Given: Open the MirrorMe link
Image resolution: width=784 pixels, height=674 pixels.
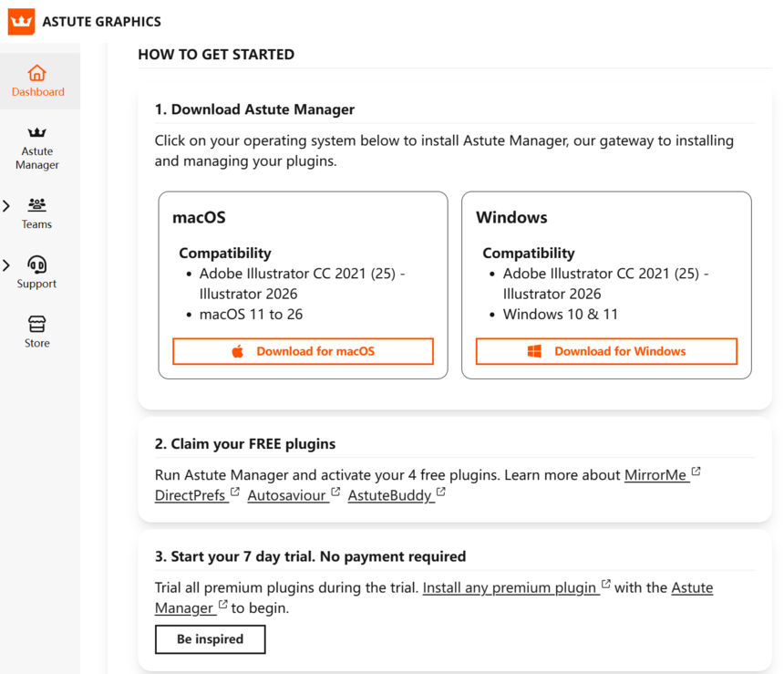Looking at the screenshot, I should click(x=655, y=475).
